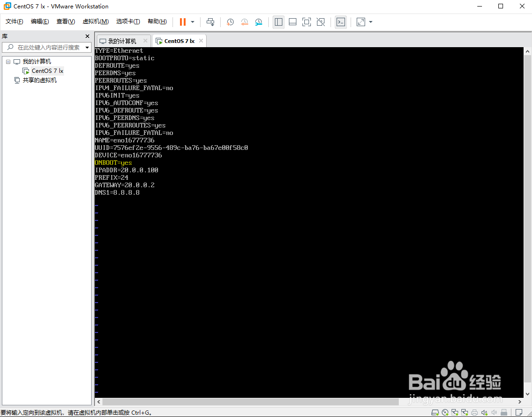Open the Snapshot Manager
Image resolution: width=532 pixels, height=417 pixels.
(259, 22)
